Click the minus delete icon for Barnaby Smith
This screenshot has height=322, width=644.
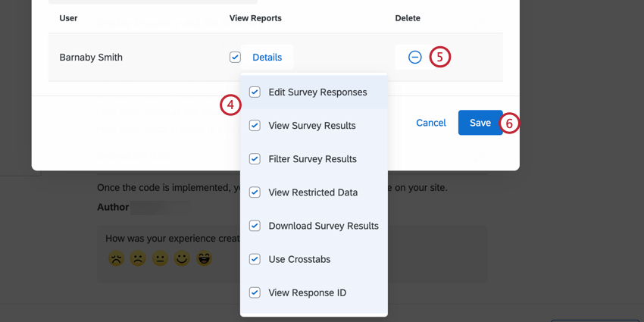(x=414, y=57)
